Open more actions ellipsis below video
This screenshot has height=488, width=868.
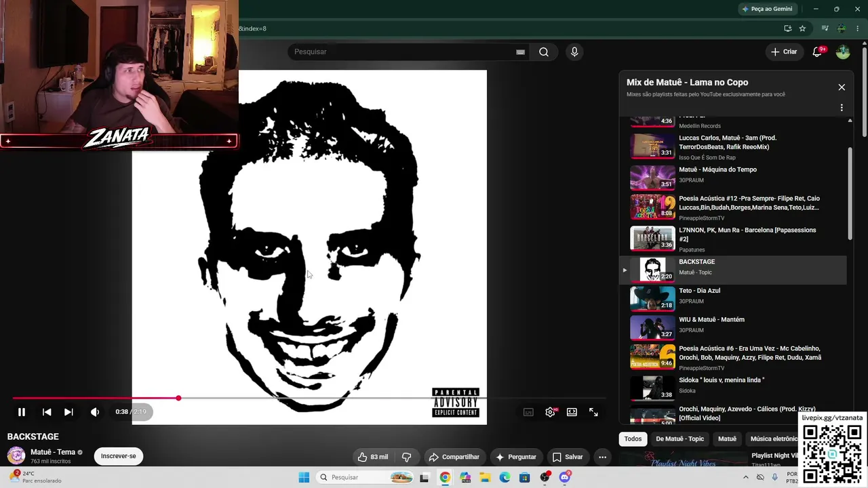point(602,457)
